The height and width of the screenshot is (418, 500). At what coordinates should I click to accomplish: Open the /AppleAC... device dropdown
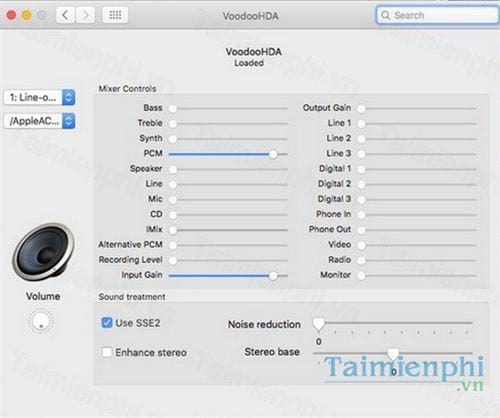(x=39, y=121)
